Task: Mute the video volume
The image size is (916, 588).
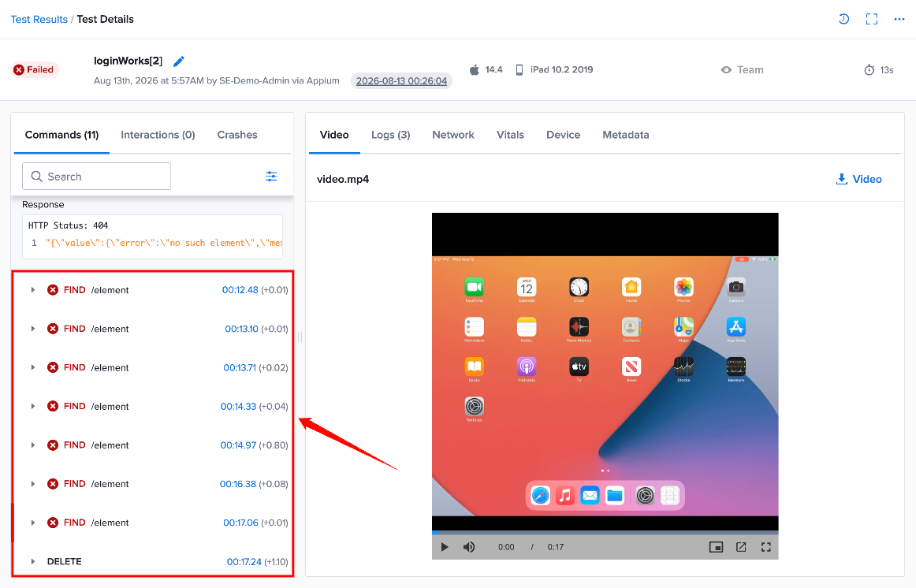Action: point(469,547)
